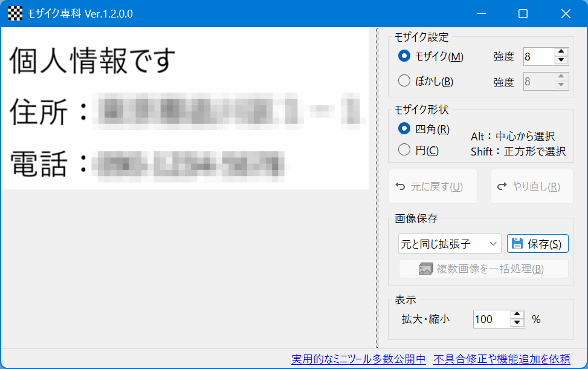Click the checkered app icon in title bar
The image size is (588, 369).
[15, 13]
